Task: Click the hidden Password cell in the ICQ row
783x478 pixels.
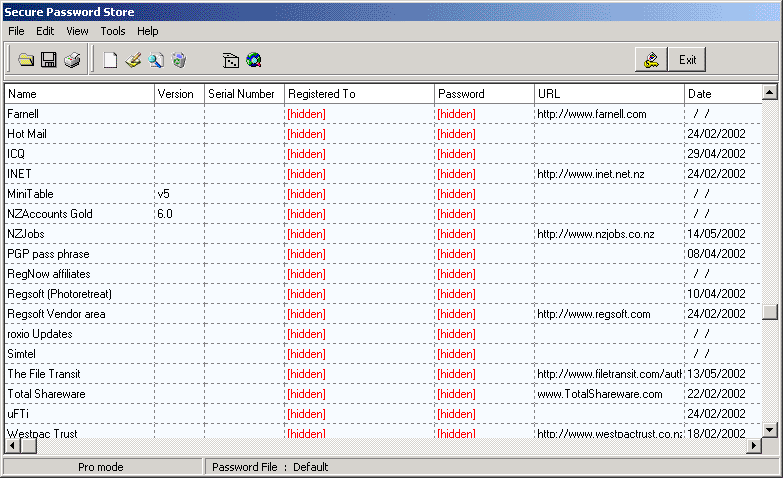Action: point(484,154)
